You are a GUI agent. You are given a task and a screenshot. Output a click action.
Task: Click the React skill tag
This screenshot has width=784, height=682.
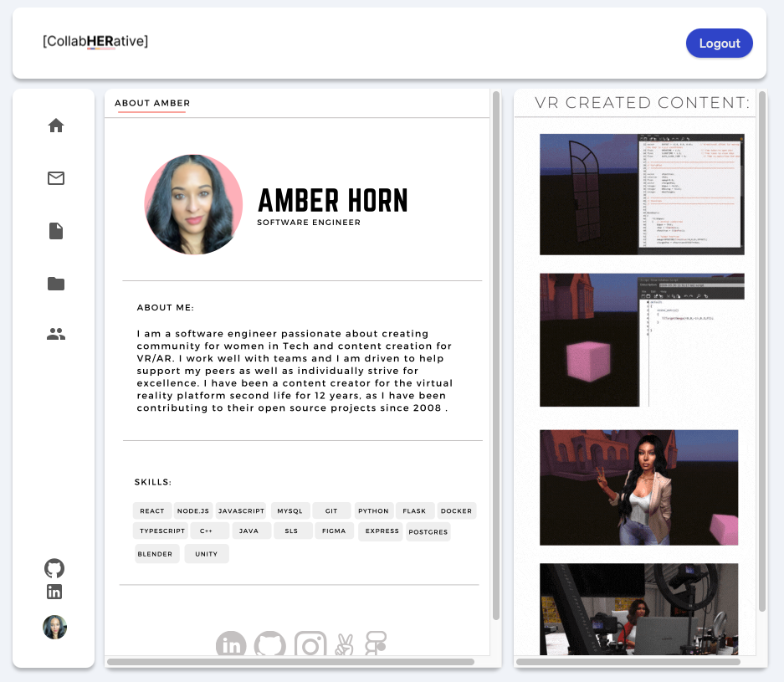click(152, 510)
